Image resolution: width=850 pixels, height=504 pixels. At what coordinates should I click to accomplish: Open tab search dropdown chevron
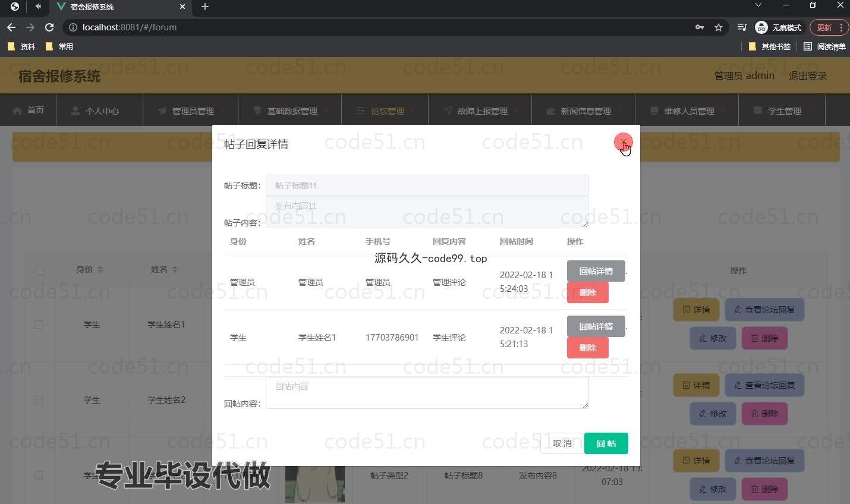point(758,5)
